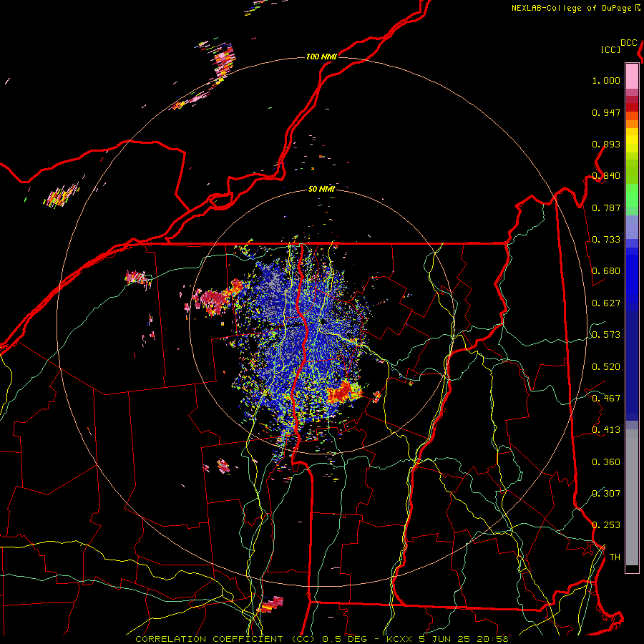Select the 0.893 legend value
This screenshot has height=644, width=644.
606,144
